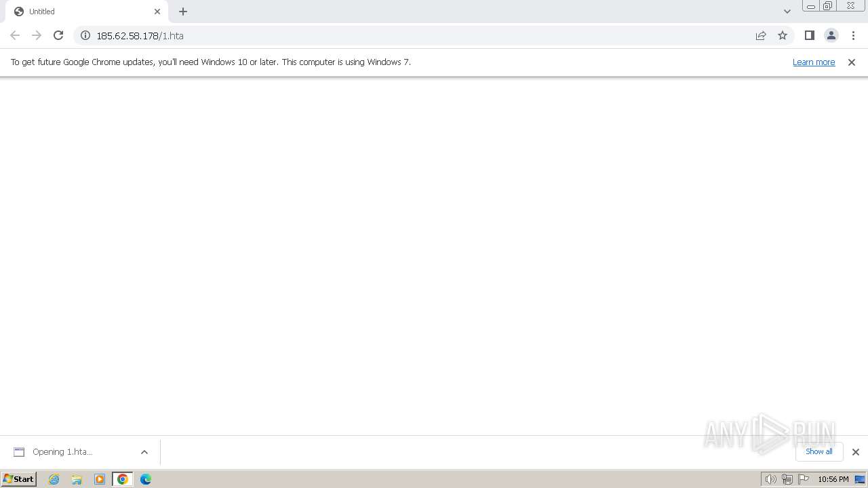
Task: Open the side panel icon
Action: [810, 35]
